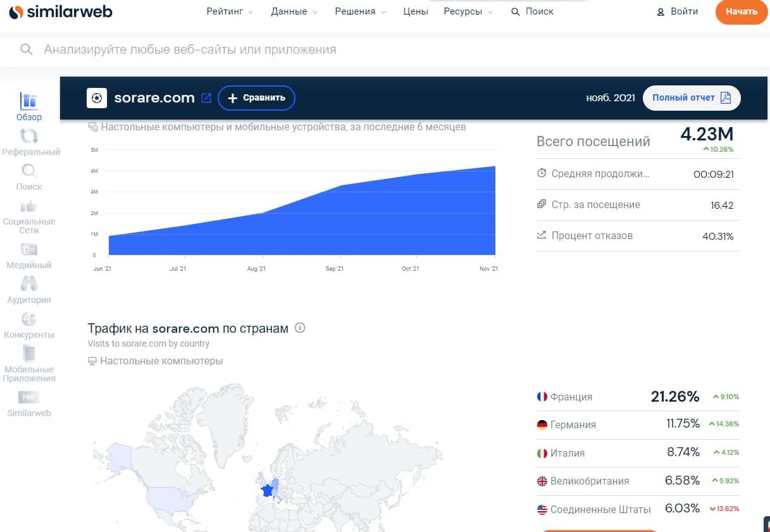The width and height of the screenshot is (770, 532).
Task: Click the user icon next to Войти
Action: coord(661,12)
